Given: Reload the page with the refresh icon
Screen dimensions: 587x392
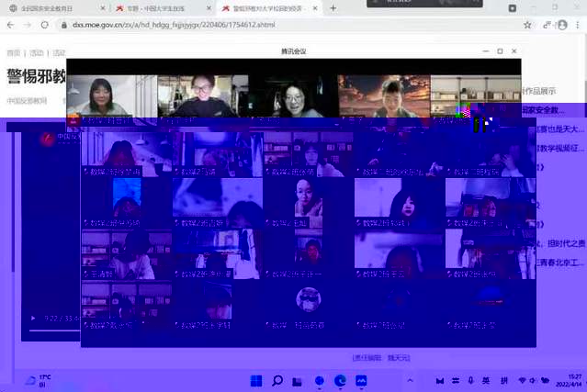Looking at the screenshot, I should [x=43, y=25].
